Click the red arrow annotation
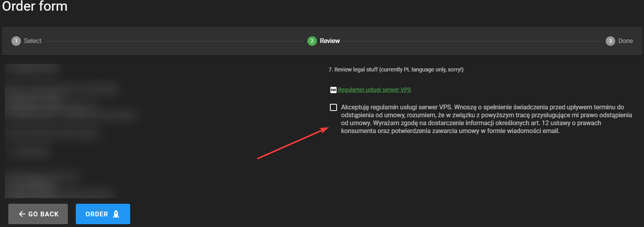Image resolution: width=644 pixels, height=227 pixels. 293,143
